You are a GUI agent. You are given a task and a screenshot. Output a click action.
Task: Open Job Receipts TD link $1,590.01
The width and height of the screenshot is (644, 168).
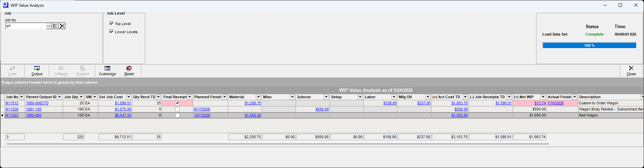tap(504, 103)
